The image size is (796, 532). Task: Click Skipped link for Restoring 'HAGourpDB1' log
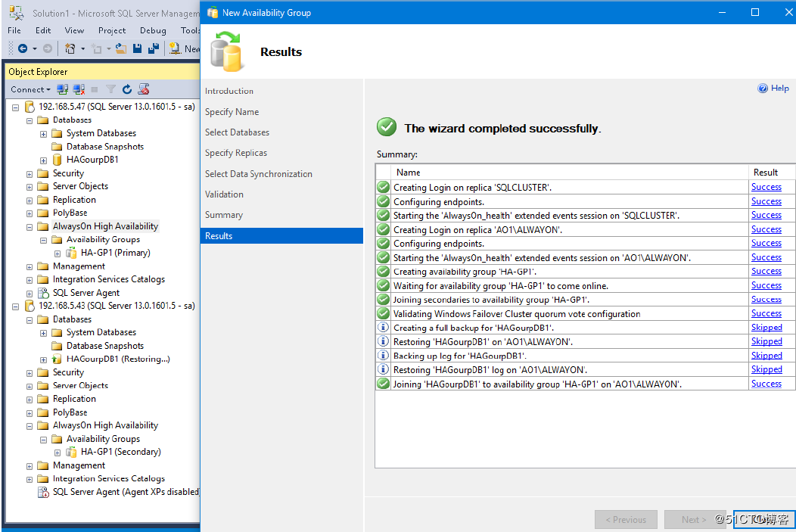(766, 369)
